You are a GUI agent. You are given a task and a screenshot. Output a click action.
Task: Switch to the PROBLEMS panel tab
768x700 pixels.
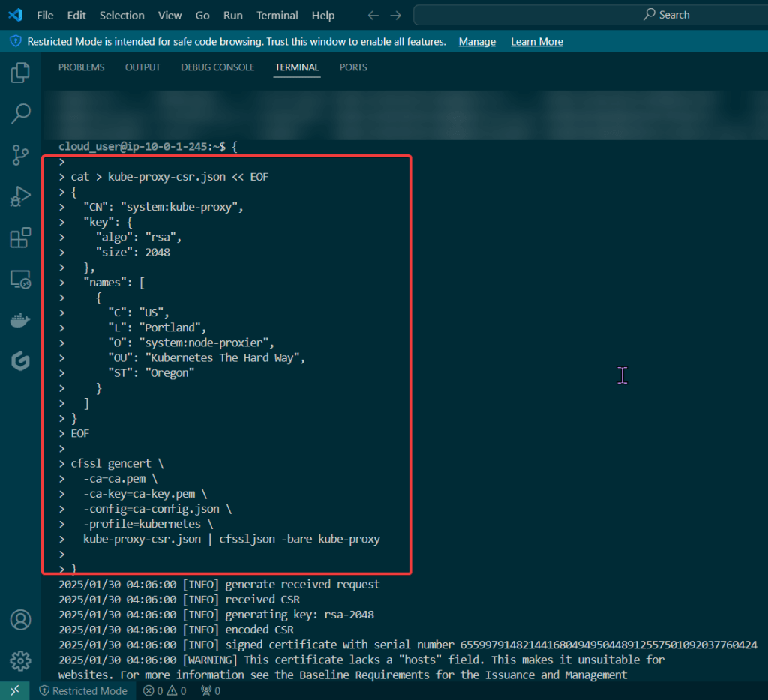[x=81, y=67]
